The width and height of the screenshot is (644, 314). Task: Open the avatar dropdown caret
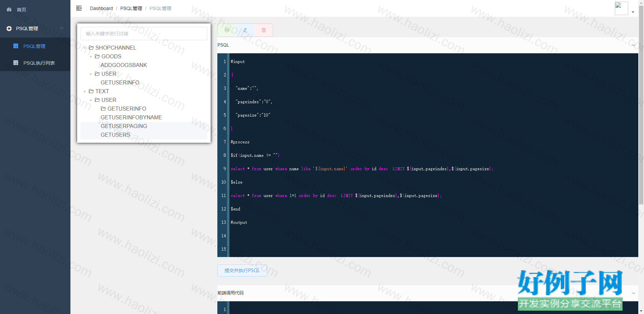click(x=633, y=12)
